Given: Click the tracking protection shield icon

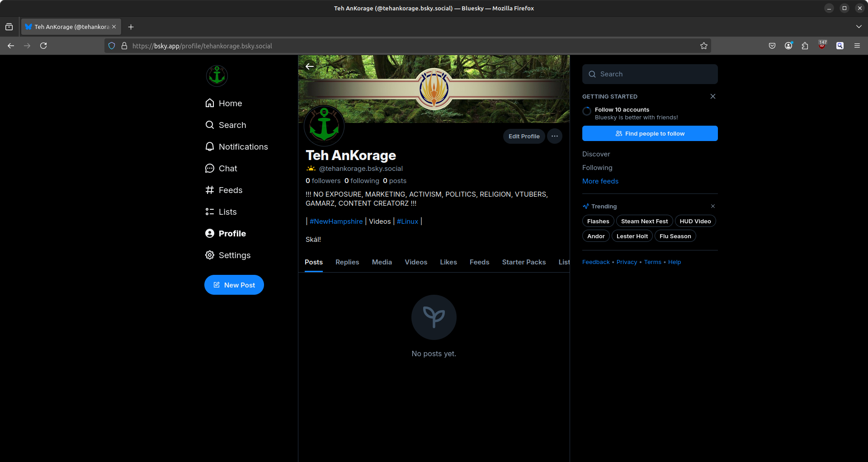Looking at the screenshot, I should (112, 46).
